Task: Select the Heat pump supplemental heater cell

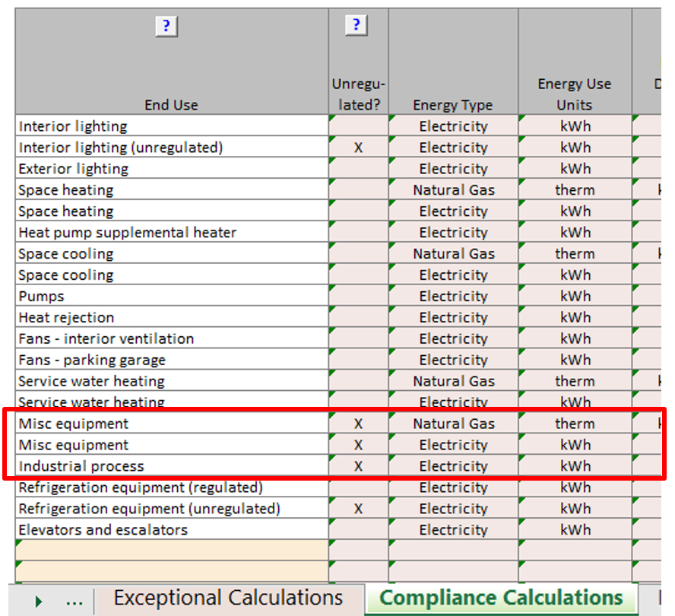Action: tap(172, 233)
